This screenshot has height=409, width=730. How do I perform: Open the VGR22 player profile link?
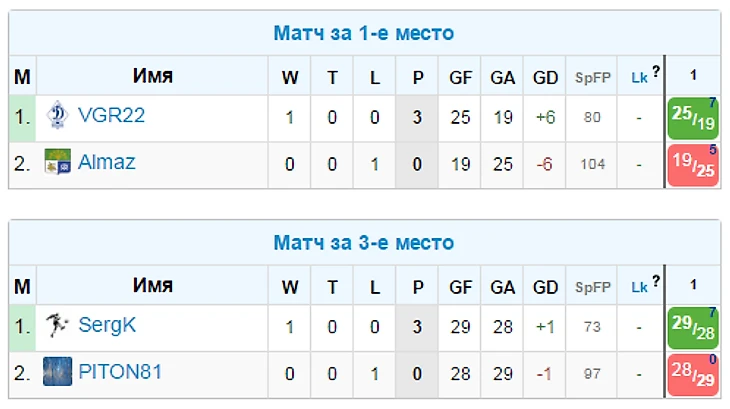pos(111,116)
